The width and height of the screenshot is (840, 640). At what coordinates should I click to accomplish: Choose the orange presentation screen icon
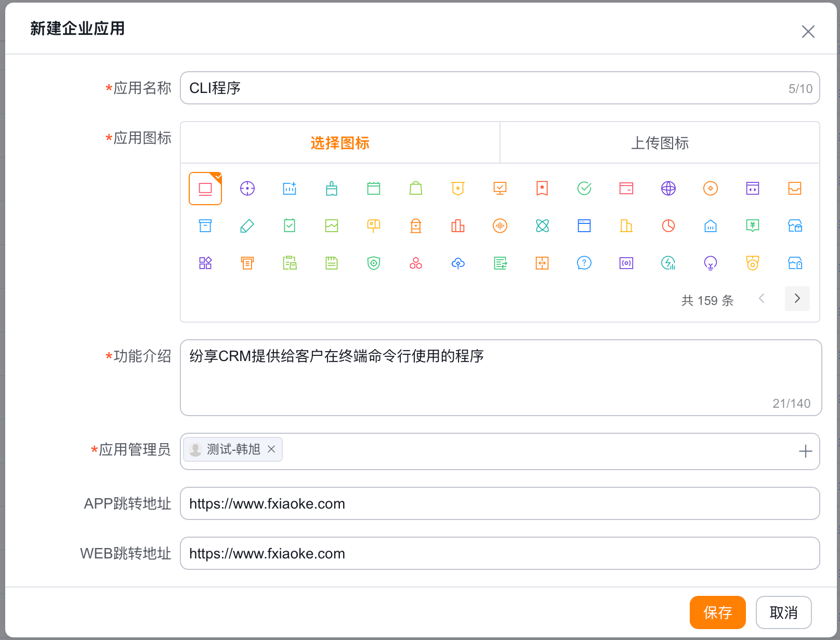pyautogui.click(x=500, y=188)
